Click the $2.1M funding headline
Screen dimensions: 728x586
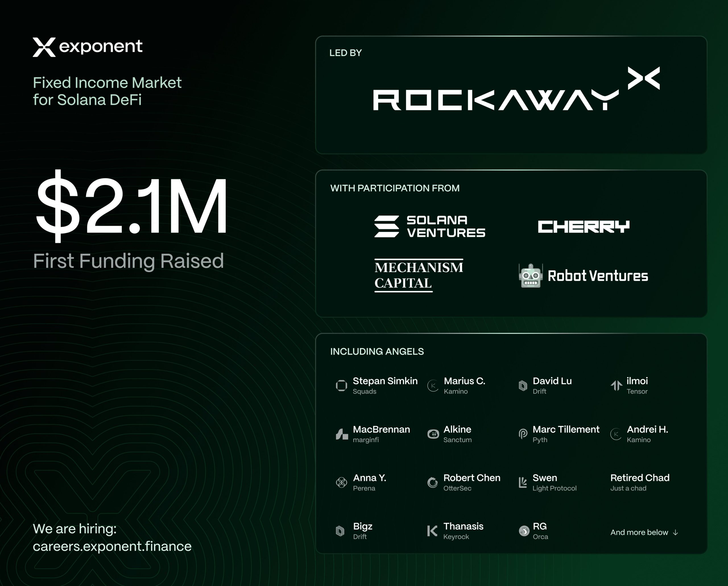132,206
